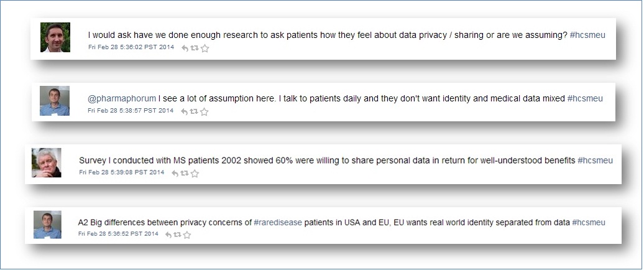644x270 pixels.
Task: Open the @pharmaphorum mention link
Action: [122, 98]
